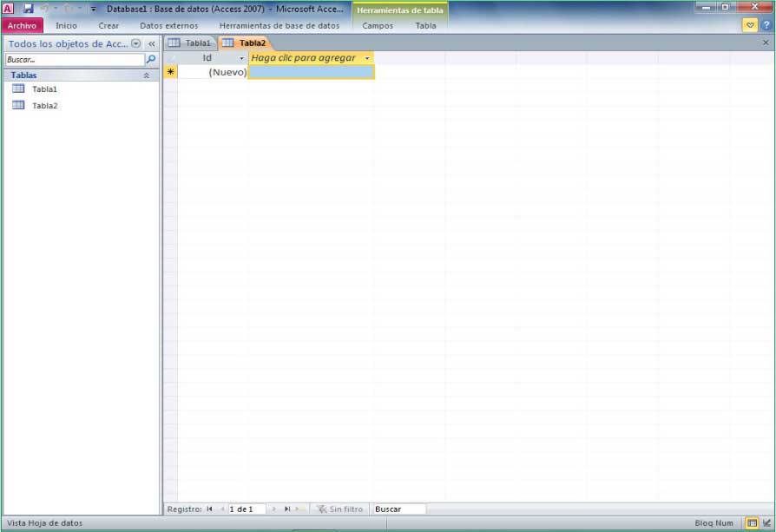Open the Crear ribbon tab

109,25
